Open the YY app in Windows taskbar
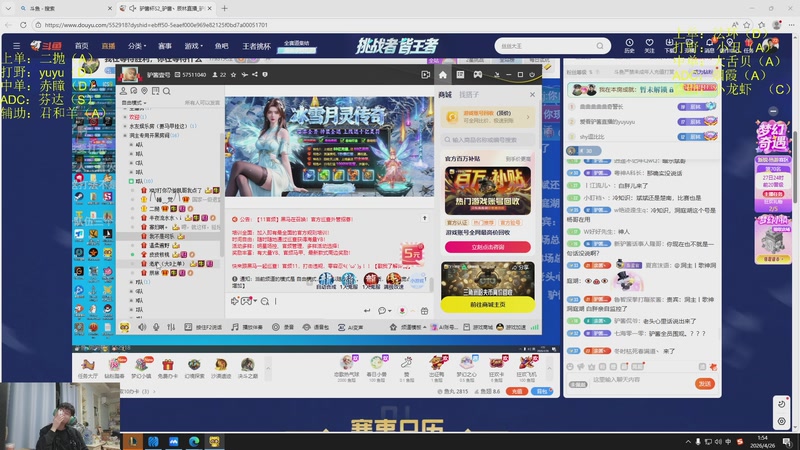The image size is (800, 450). (214, 441)
